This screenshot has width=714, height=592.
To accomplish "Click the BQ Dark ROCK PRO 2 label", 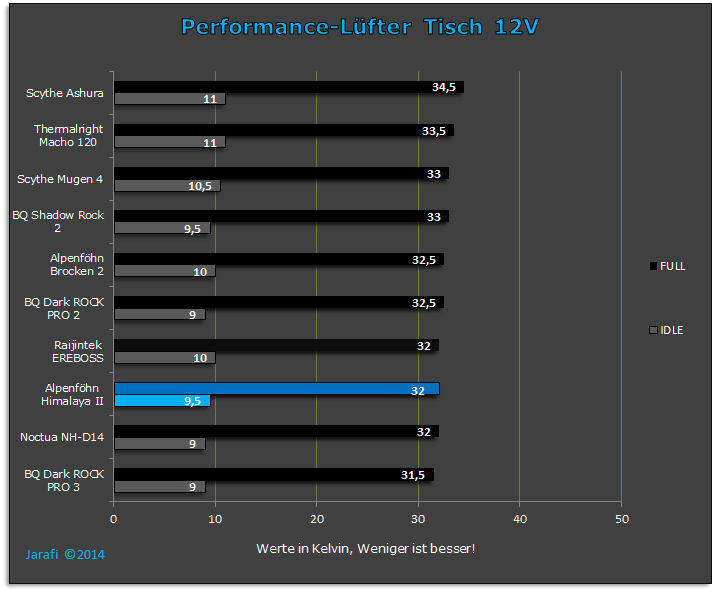I will tap(64, 309).
